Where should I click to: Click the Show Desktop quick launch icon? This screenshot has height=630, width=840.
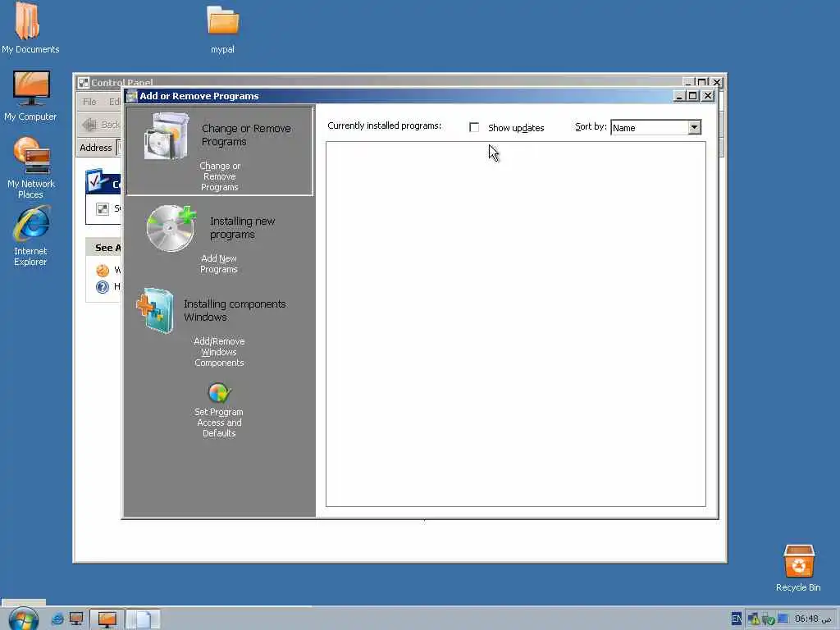click(x=76, y=619)
